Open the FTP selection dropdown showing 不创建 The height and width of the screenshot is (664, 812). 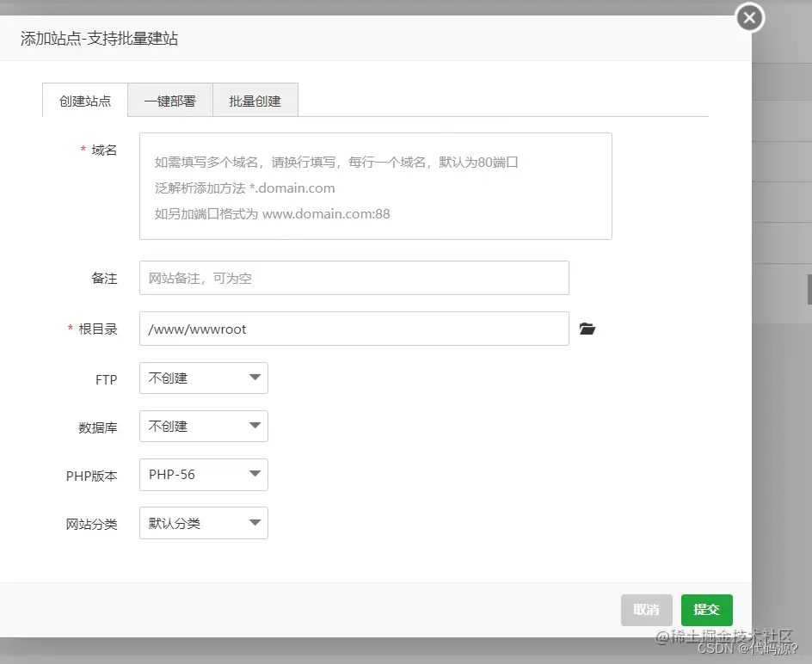click(x=203, y=378)
